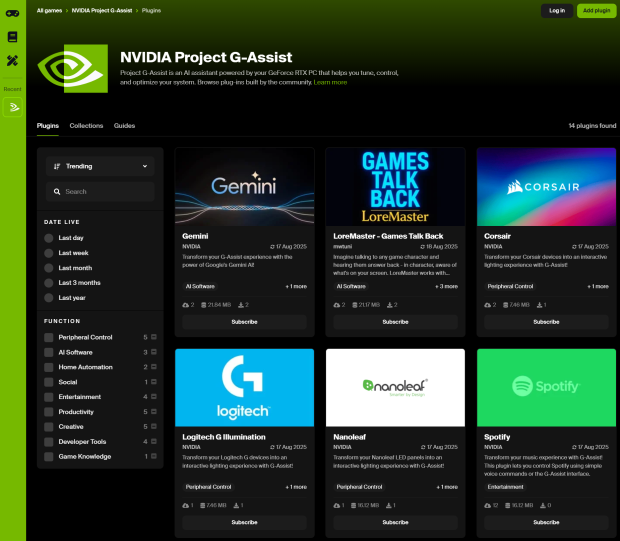Viewport: 620px width, 541px height.
Task: Click the subscribers icon on LoreMaster card
Action: tap(336, 305)
